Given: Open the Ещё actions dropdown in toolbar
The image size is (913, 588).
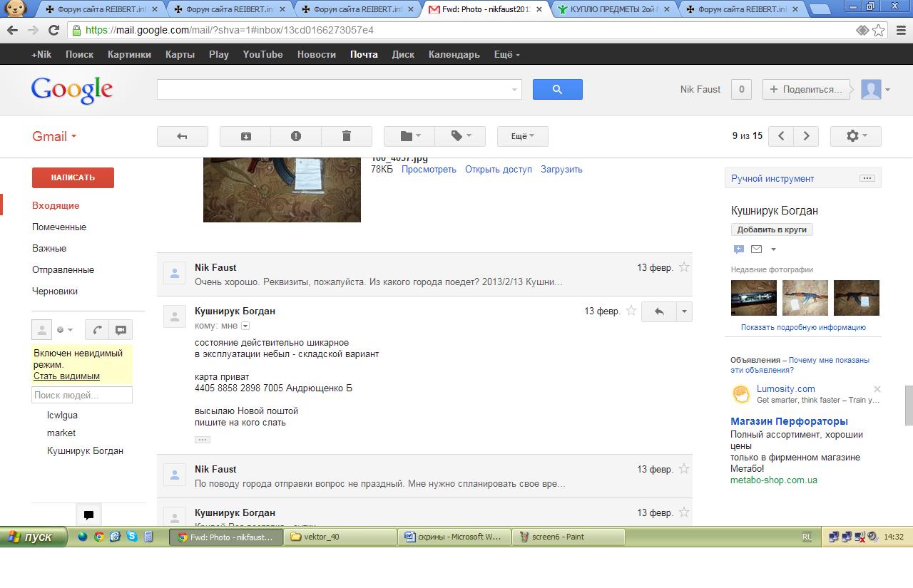Looking at the screenshot, I should pyautogui.click(x=523, y=136).
